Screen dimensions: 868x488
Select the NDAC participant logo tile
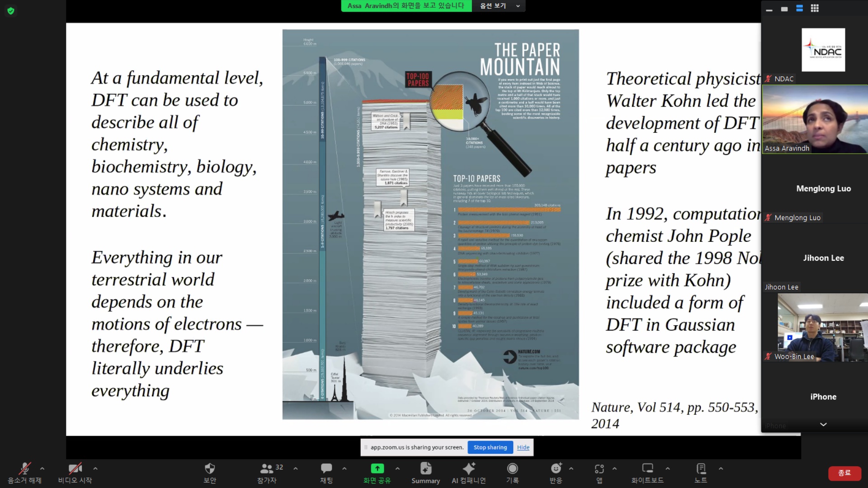tap(823, 50)
